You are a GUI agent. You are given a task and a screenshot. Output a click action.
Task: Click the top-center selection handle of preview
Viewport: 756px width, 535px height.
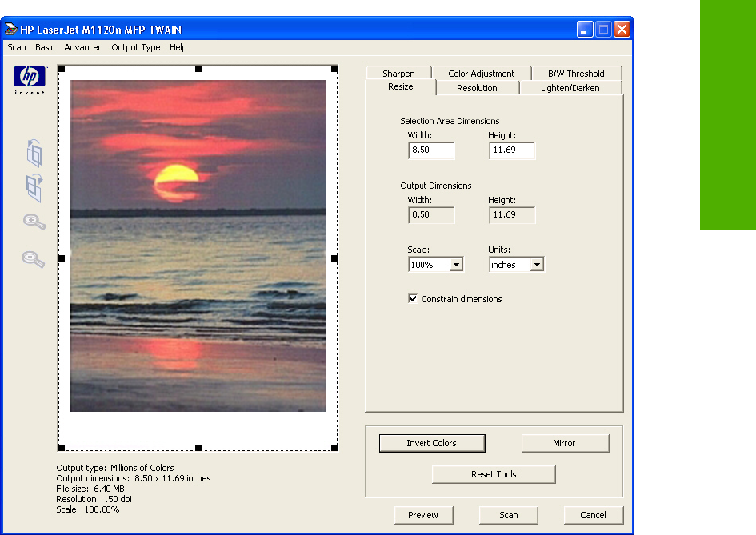click(x=198, y=70)
